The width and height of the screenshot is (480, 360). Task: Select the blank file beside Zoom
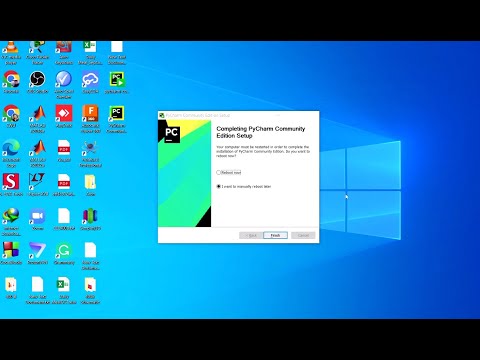(x=64, y=219)
